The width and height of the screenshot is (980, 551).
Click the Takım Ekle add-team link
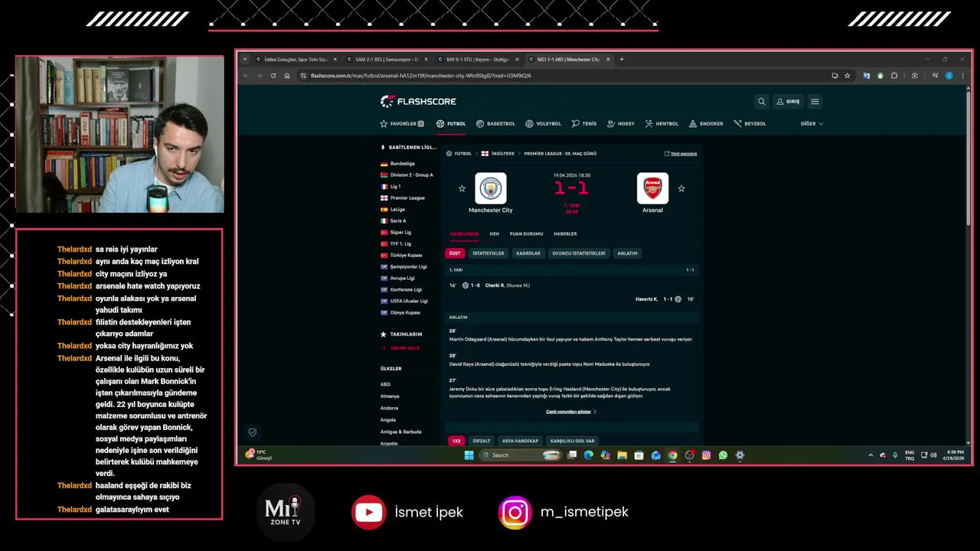tap(401, 348)
